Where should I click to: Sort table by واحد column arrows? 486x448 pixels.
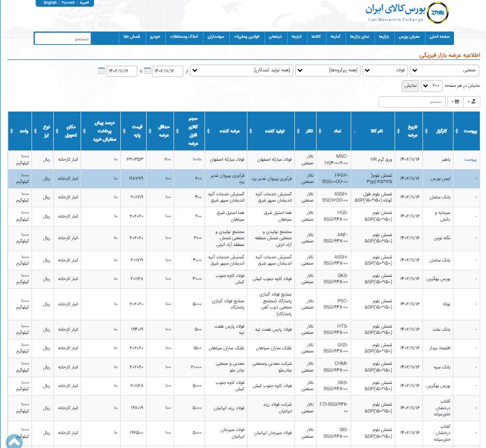11,131
